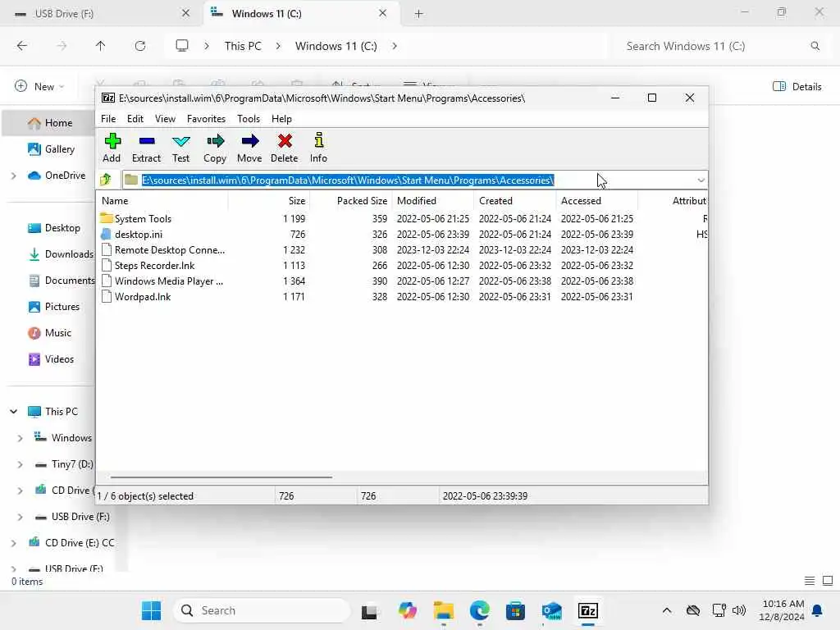Open the Help menu in 7-Zip
This screenshot has height=630, width=840.
(282, 119)
